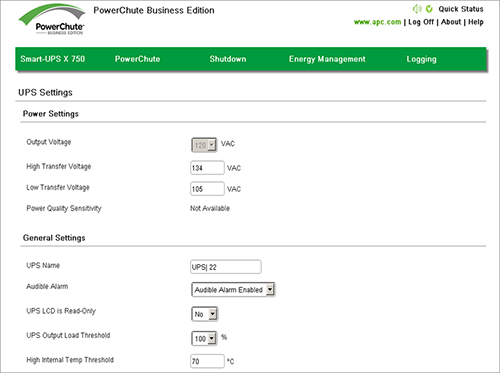500x373 pixels.
Task: Click the UPS Name text field
Action: 226,267
